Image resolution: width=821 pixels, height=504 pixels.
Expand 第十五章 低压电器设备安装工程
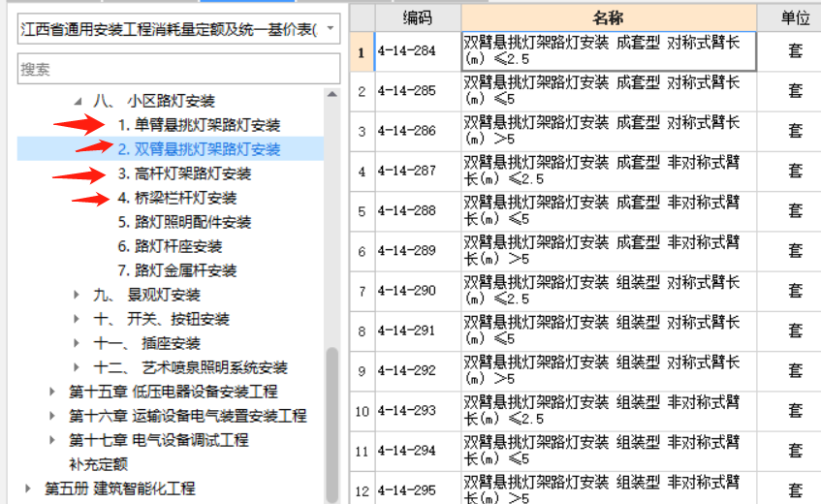pos(51,392)
